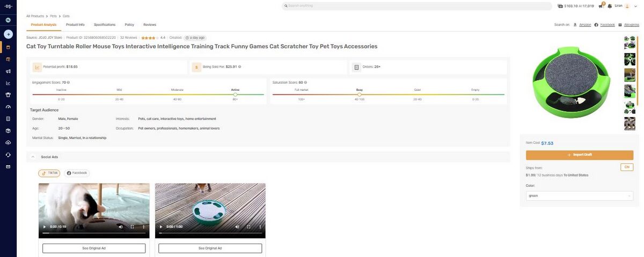
Task: Click the Search anything field
Action: coord(417,6)
